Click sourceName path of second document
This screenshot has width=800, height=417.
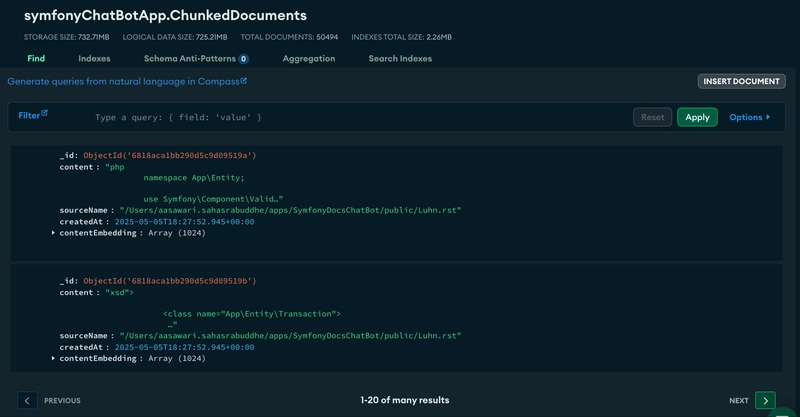[290, 336]
